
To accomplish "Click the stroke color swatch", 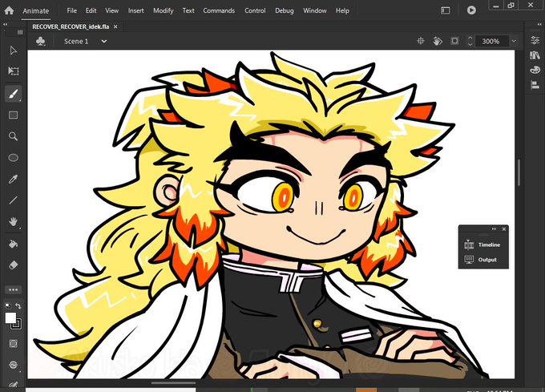I will coord(17,325).
